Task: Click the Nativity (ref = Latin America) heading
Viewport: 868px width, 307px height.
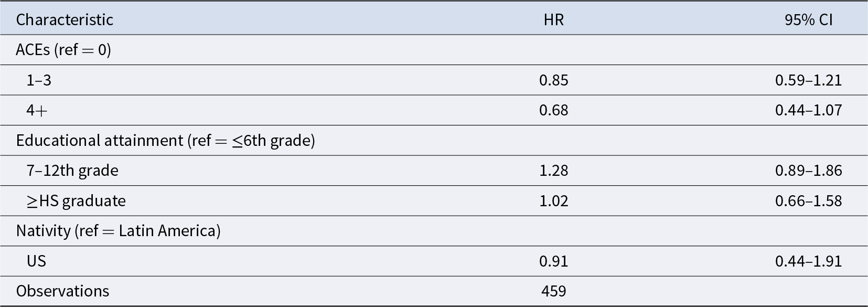Action: click(119, 231)
